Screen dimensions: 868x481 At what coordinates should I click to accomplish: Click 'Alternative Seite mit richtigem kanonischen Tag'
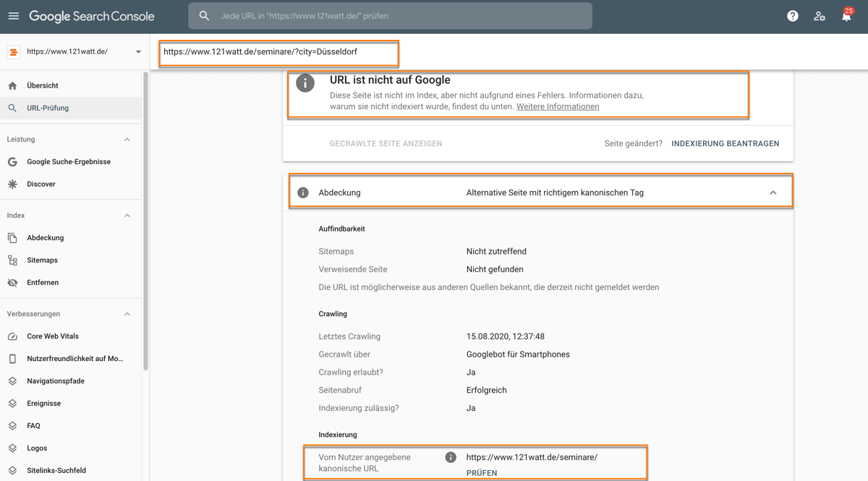[x=555, y=193]
